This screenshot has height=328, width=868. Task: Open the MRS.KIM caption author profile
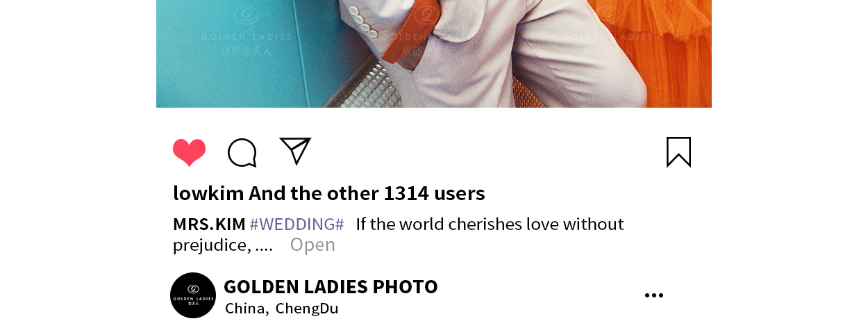(209, 224)
